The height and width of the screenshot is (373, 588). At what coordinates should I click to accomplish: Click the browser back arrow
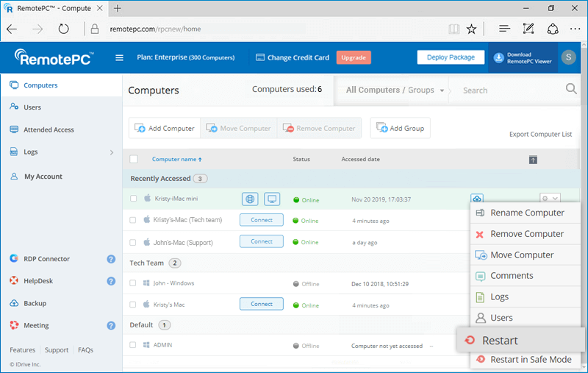point(12,29)
